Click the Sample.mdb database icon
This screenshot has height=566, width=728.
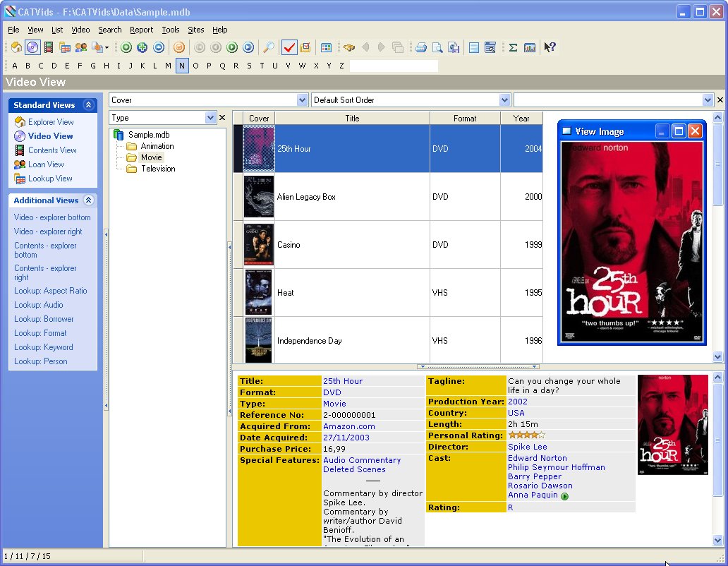(119, 135)
